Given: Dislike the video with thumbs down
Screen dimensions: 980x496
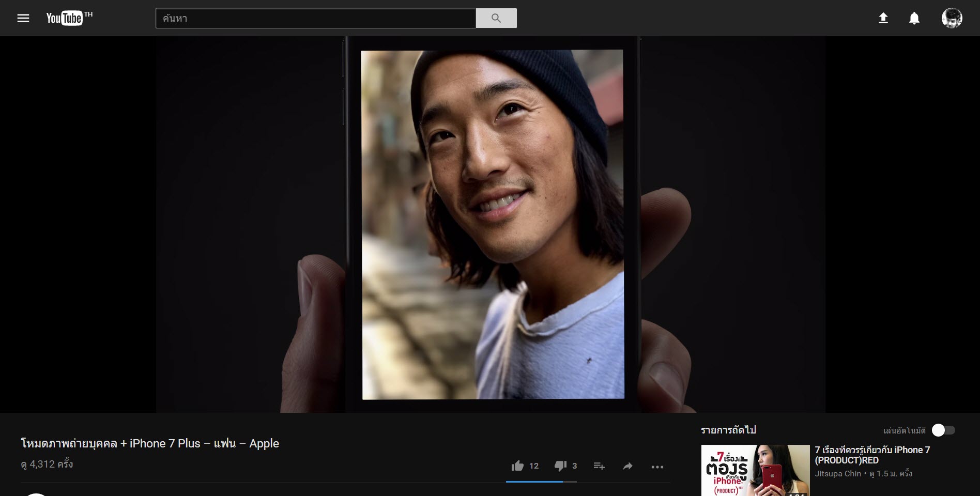Looking at the screenshot, I should click(x=560, y=466).
